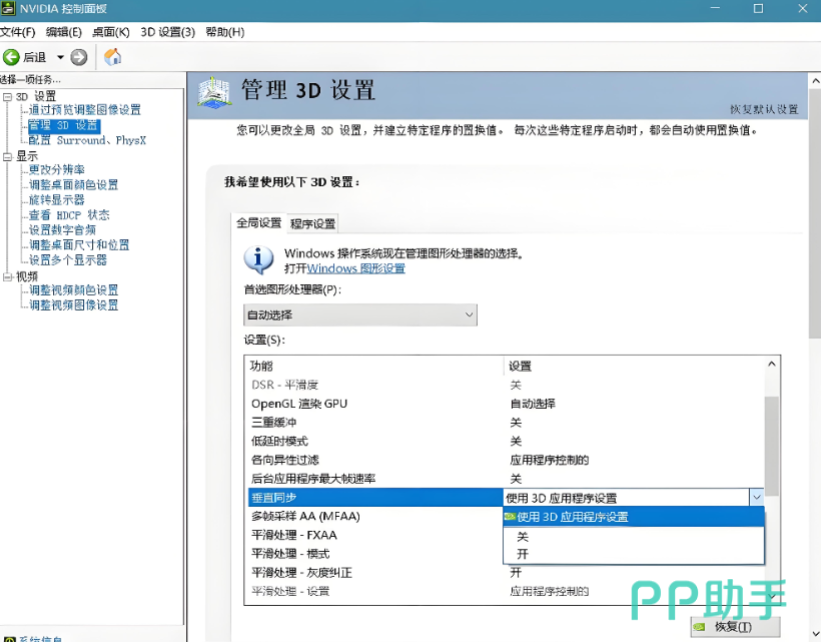821x642 pixels.
Task: Collapse the 3D 设置 tree node
Action: tap(7, 97)
